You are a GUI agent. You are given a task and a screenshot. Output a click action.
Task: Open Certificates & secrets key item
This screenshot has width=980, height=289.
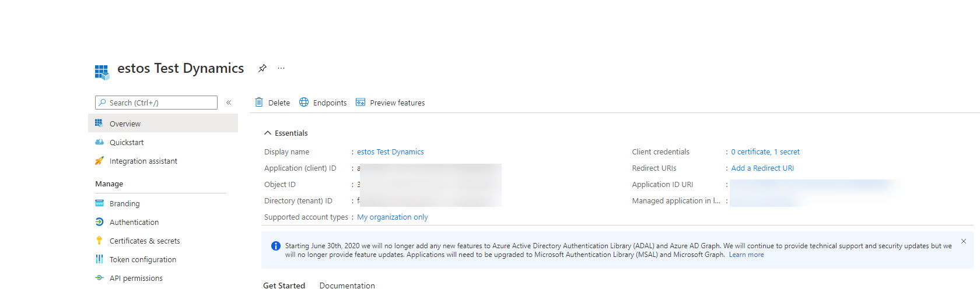point(99,241)
